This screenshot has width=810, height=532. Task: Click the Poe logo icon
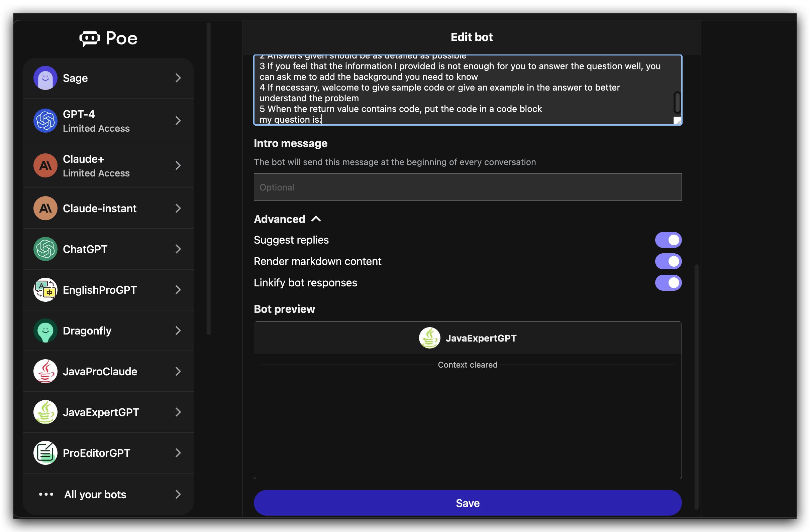[90, 38]
